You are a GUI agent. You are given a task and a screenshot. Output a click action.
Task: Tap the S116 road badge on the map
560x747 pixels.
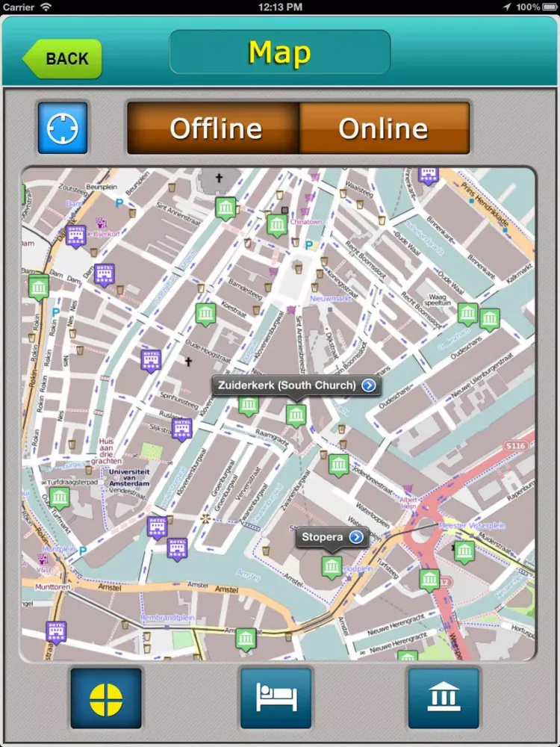pos(516,446)
